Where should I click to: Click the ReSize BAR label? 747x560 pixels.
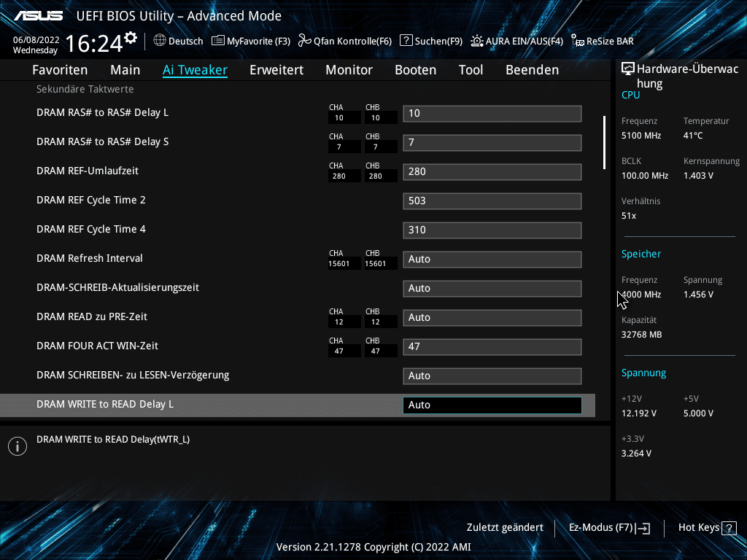click(x=611, y=42)
